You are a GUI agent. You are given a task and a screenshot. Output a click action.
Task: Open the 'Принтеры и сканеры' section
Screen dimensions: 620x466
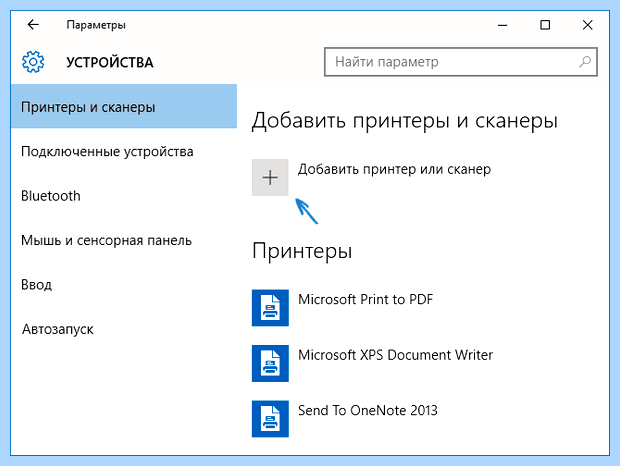click(124, 106)
